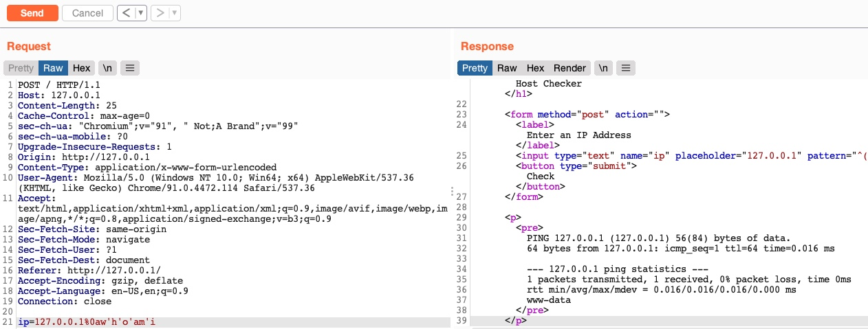Toggle non-printable characters (\n) in Response

click(x=603, y=68)
